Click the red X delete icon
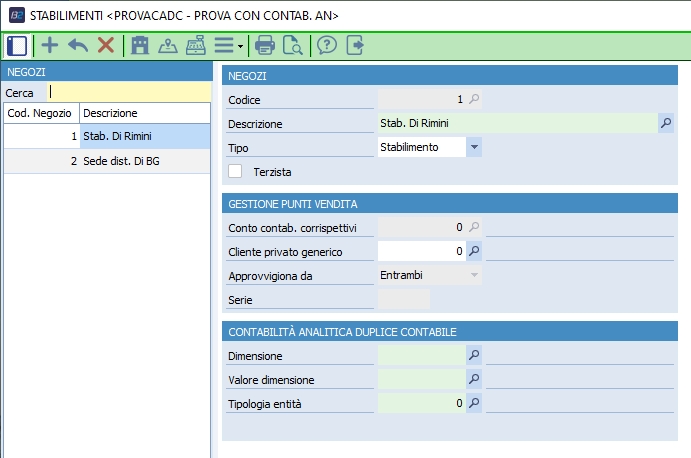 click(105, 45)
